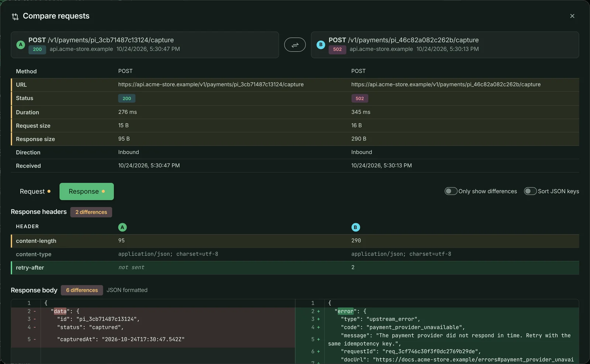The image size is (590, 364).
Task: Click the 6 differences body badge
Action: coord(82,290)
